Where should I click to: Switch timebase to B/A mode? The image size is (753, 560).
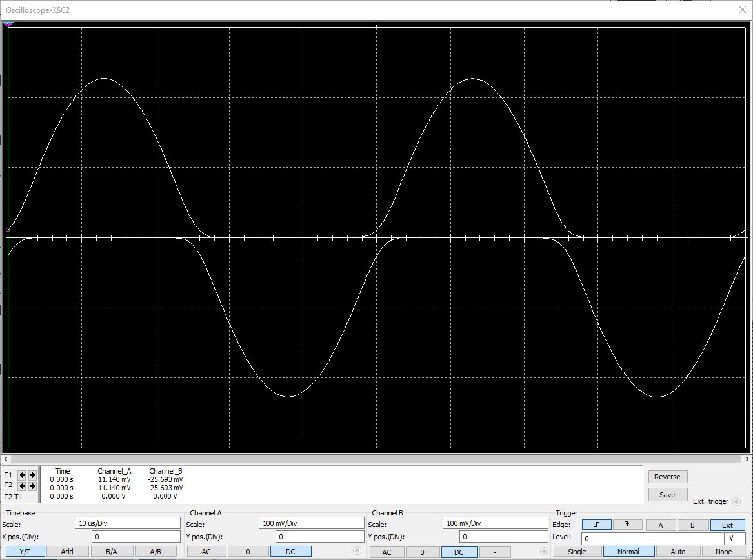(x=112, y=552)
